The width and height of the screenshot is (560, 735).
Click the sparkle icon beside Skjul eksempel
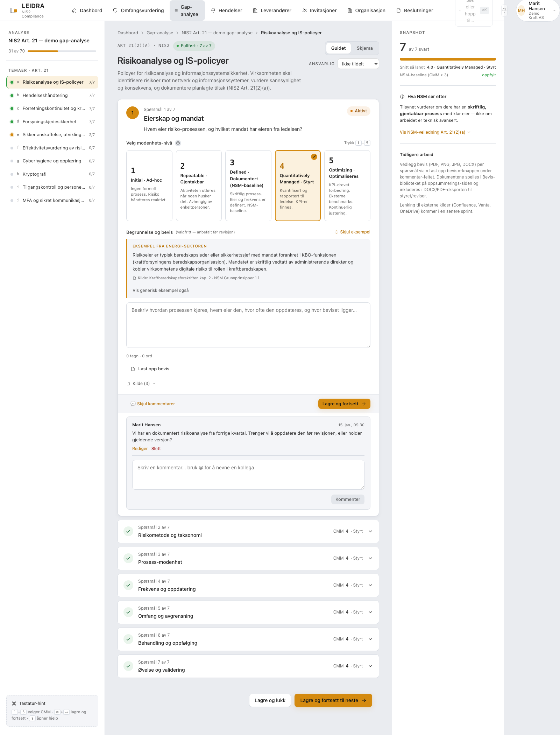(336, 232)
